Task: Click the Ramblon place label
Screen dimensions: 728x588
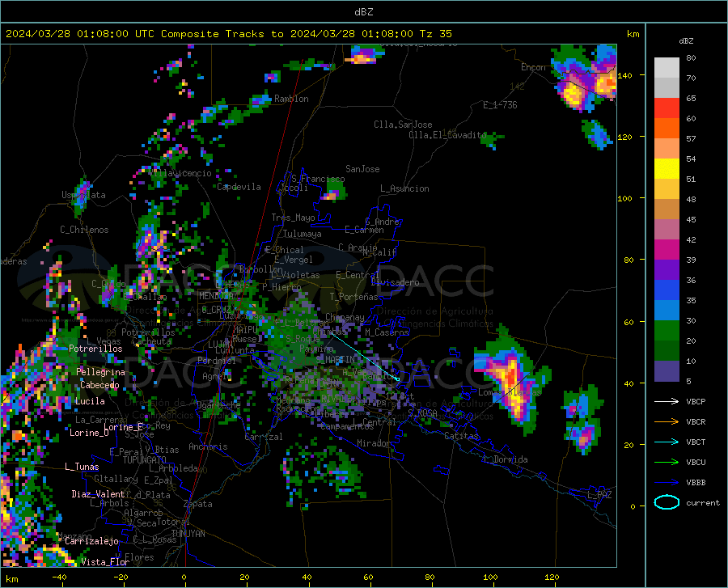Action: pyautogui.click(x=291, y=99)
